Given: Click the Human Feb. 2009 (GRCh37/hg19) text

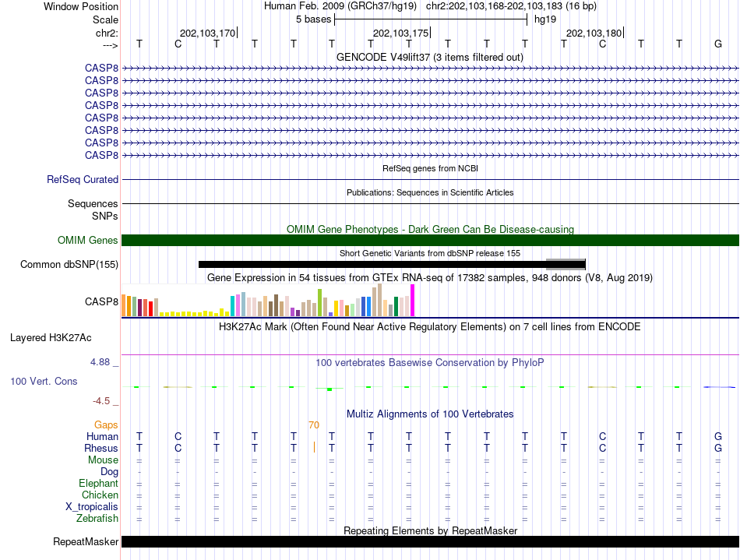Looking at the screenshot, I should point(340,6).
